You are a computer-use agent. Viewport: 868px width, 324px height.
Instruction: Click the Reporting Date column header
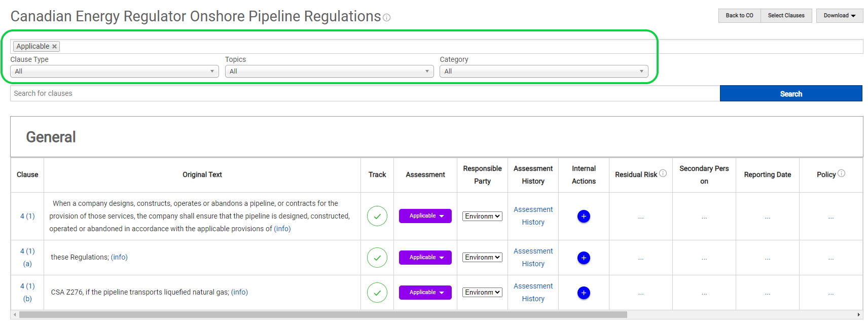point(768,174)
